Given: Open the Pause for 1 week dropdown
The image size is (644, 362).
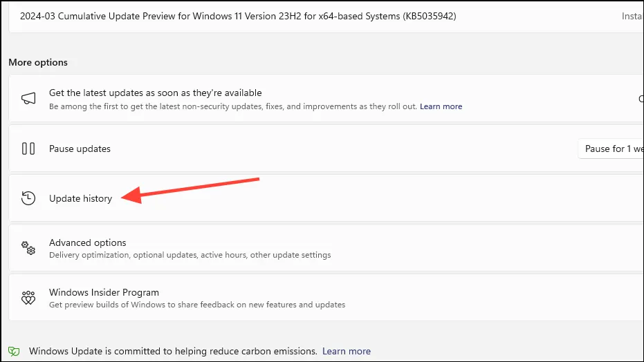Looking at the screenshot, I should (611, 149).
